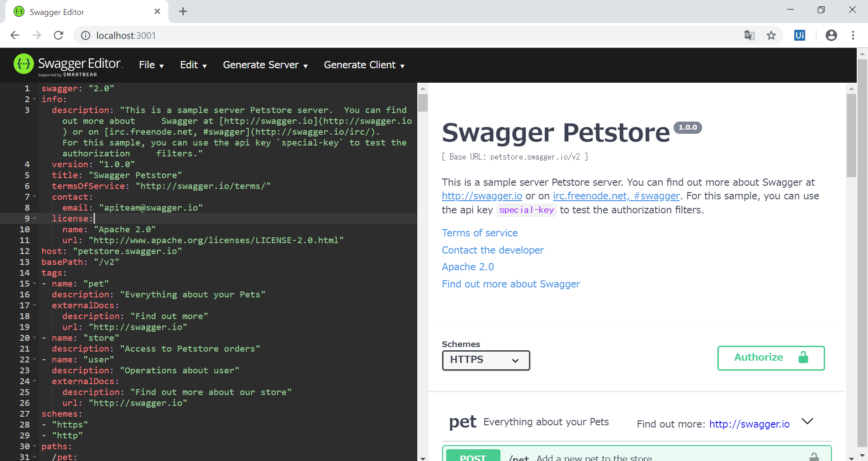Click the back navigation arrow
This screenshot has width=868, height=461.
(15, 35)
